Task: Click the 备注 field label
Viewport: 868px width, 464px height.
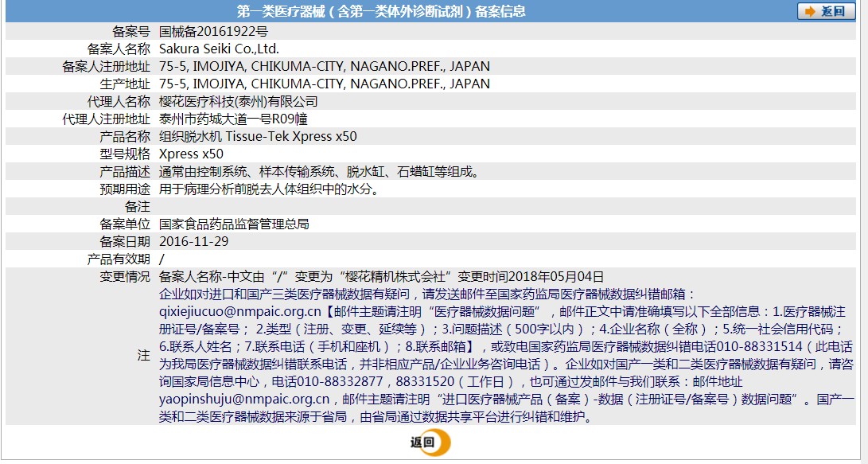Action: pyautogui.click(x=138, y=206)
